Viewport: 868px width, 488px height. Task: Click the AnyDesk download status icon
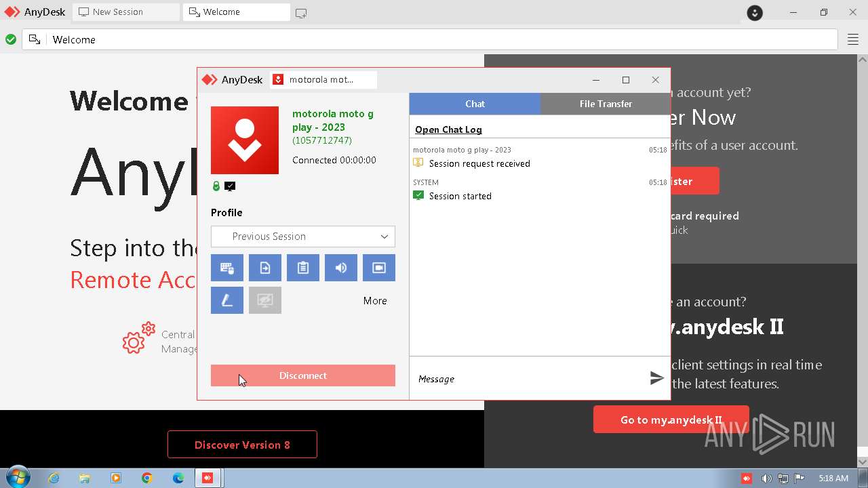755,12
